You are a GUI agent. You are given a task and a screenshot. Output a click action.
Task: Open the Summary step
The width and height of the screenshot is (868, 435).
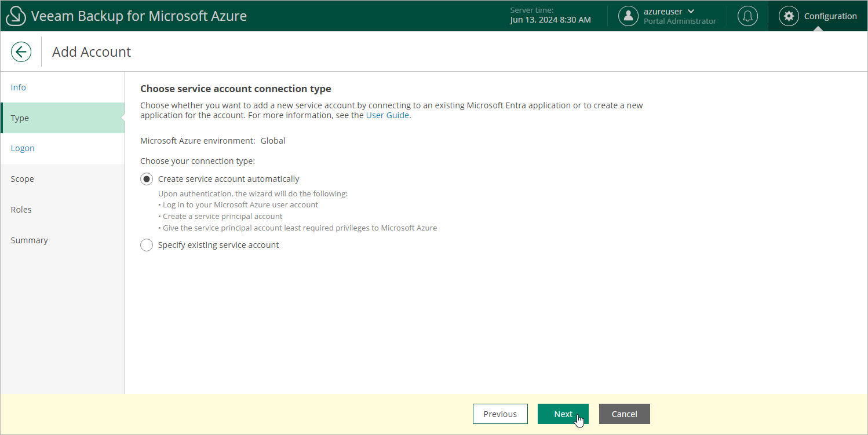[29, 240]
